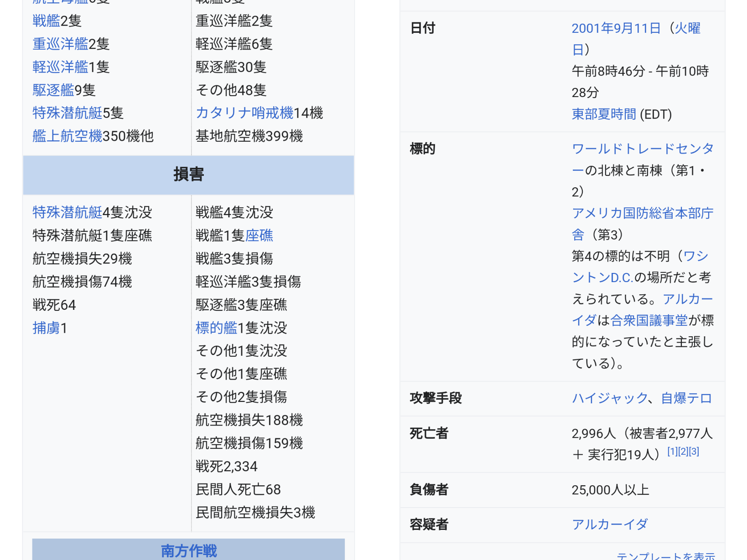The width and height of the screenshot is (747, 560).
Task: Open citation reference [3]
Action: click(694, 452)
